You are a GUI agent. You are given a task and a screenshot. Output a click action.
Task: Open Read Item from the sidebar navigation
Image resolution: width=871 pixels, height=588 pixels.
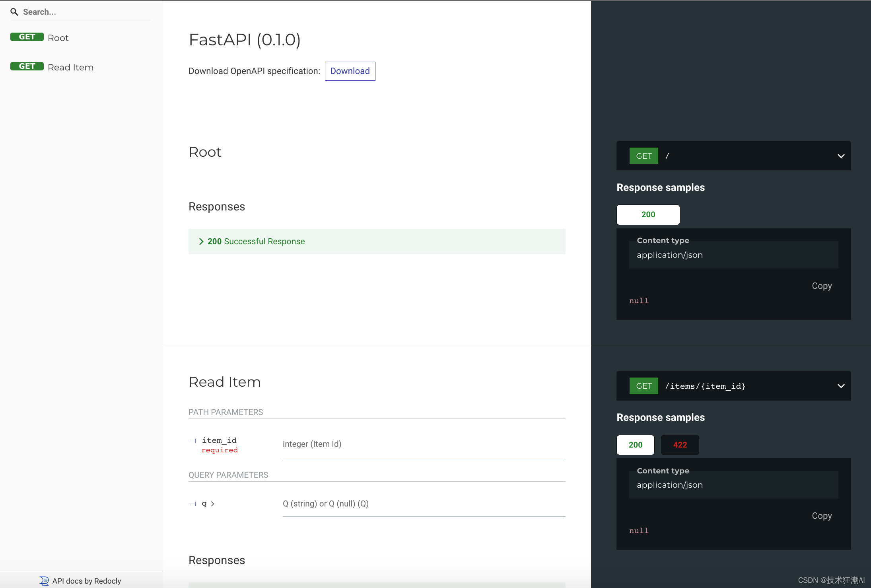pyautogui.click(x=70, y=67)
